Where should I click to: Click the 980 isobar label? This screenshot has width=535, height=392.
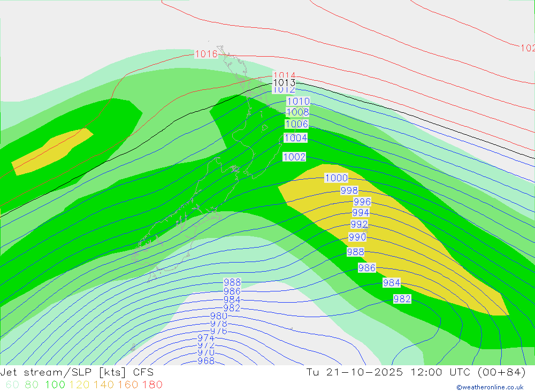[219, 316]
